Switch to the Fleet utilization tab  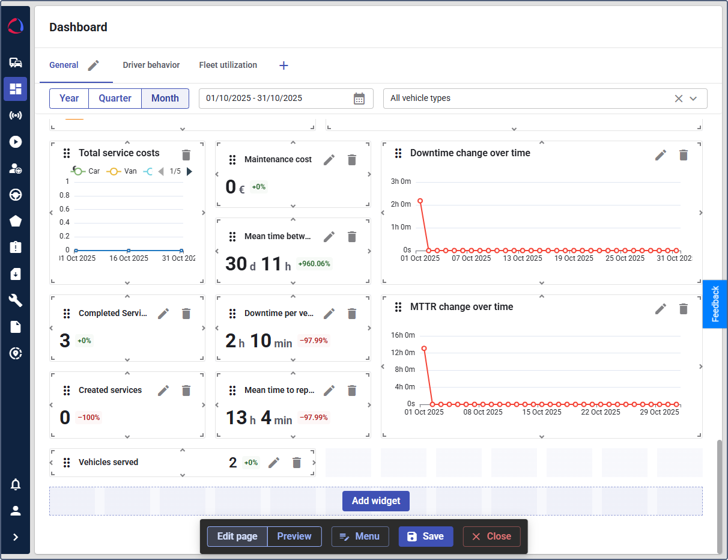click(228, 65)
